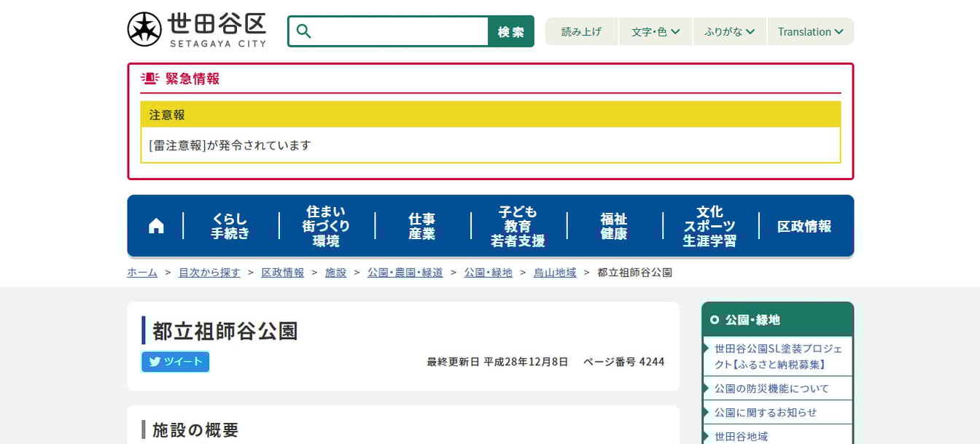This screenshot has height=444, width=980.
Task: Open 文化スポーツ生涯学習 menu
Action: 709,226
